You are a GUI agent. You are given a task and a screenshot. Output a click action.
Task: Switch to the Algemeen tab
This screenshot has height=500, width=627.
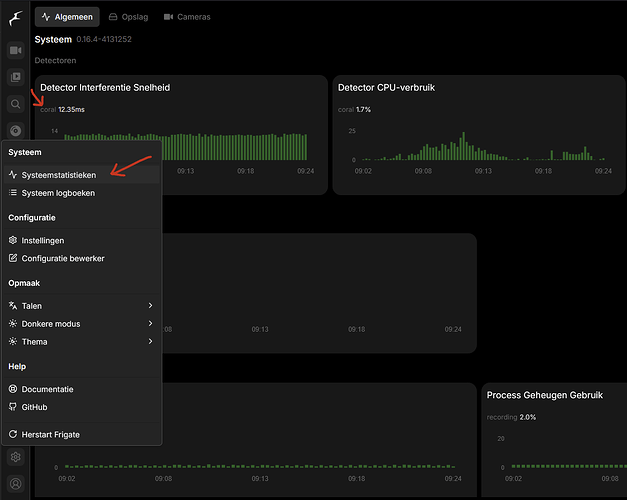(x=66, y=17)
